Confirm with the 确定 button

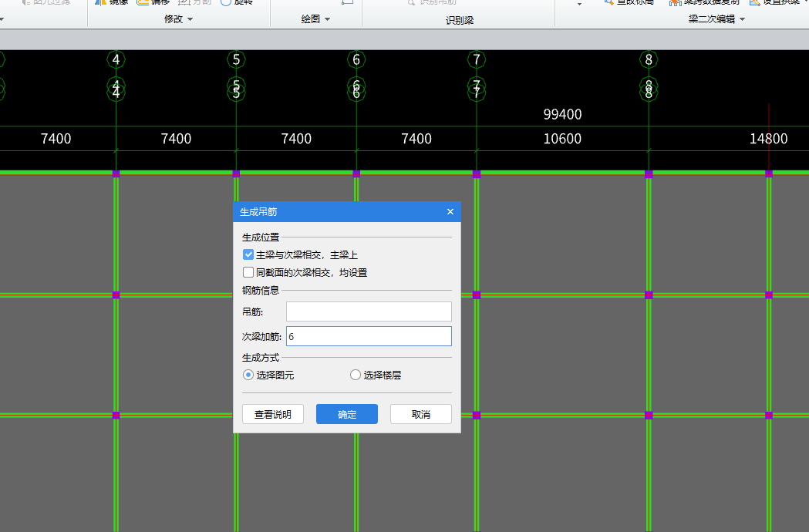(x=347, y=414)
